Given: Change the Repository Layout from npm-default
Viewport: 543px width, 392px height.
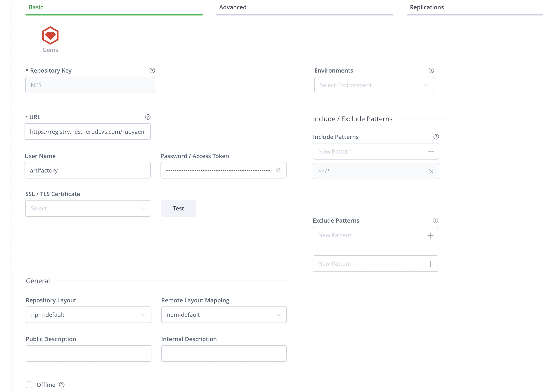Looking at the screenshot, I should coord(88,315).
